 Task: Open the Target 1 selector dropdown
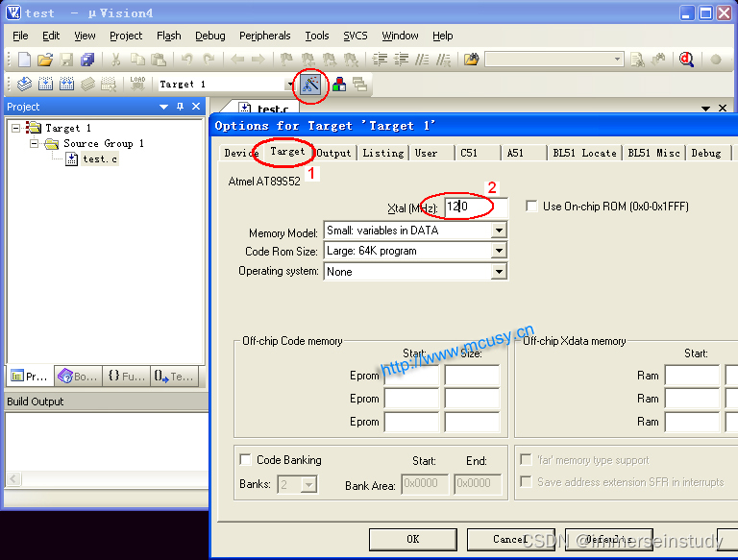click(289, 85)
